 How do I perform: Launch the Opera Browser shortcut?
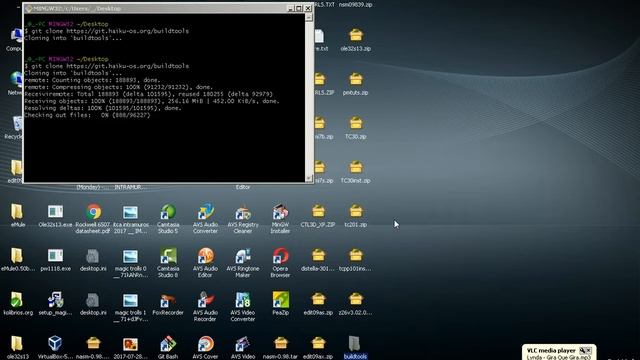click(280, 262)
